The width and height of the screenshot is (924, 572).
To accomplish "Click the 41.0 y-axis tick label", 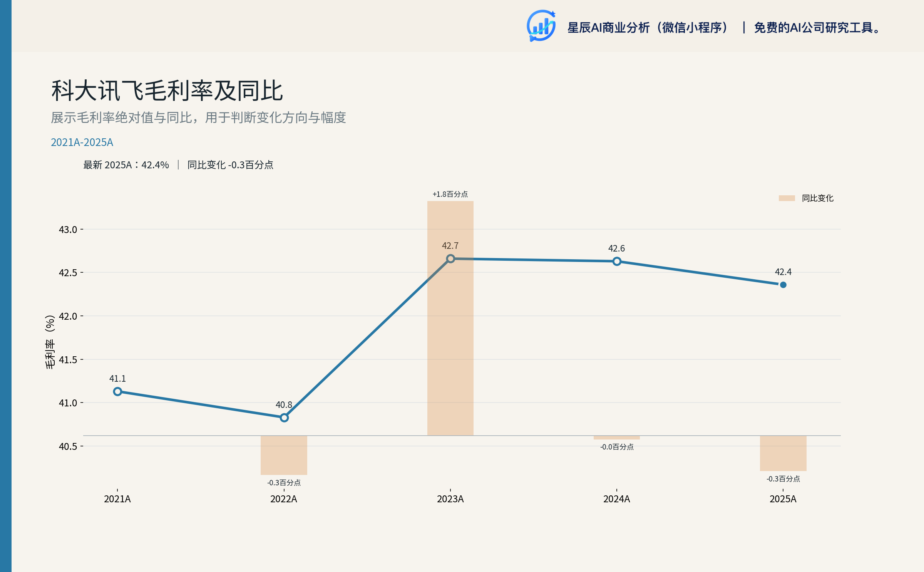I will pos(68,403).
